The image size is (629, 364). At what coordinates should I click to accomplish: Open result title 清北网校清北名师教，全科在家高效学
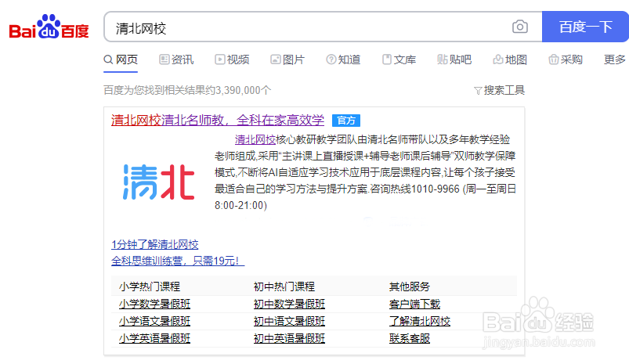(218, 120)
